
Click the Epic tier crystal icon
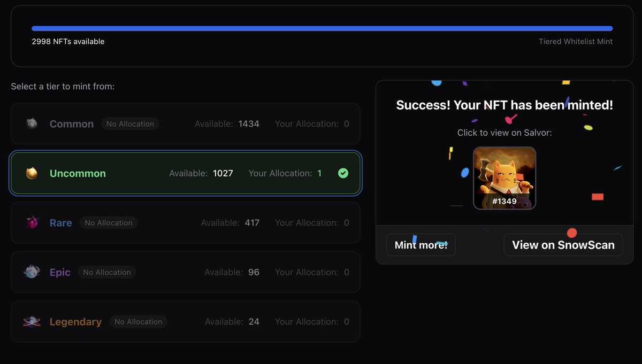[31, 272]
